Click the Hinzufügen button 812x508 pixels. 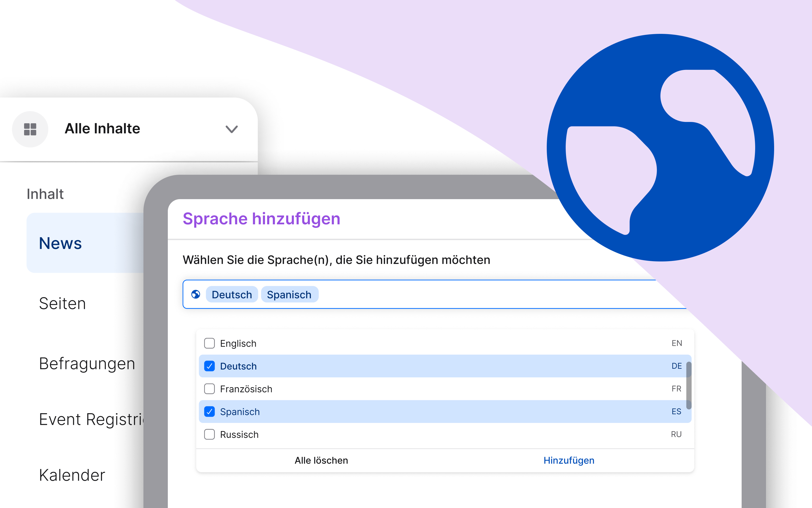pyautogui.click(x=569, y=460)
